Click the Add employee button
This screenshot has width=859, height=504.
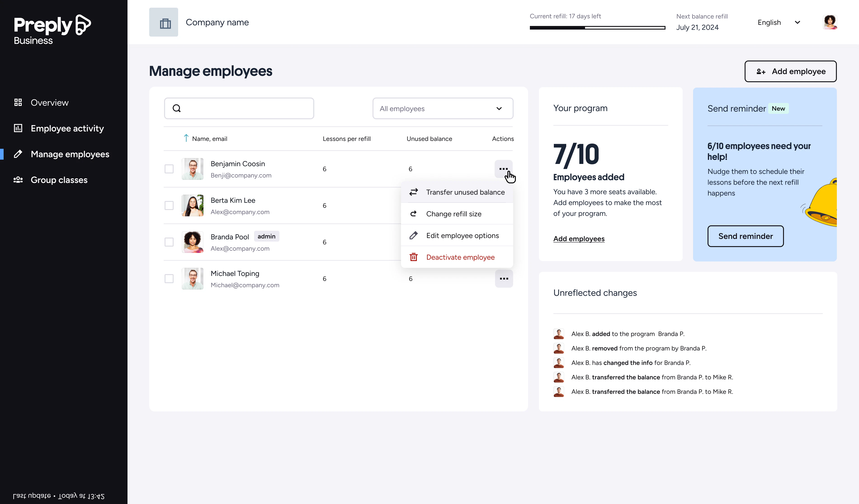(791, 71)
